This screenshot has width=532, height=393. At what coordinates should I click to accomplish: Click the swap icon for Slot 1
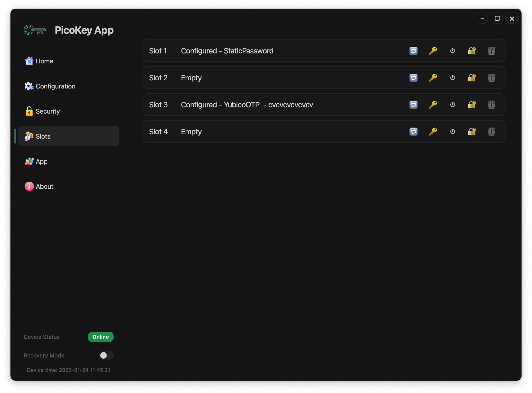(413, 51)
